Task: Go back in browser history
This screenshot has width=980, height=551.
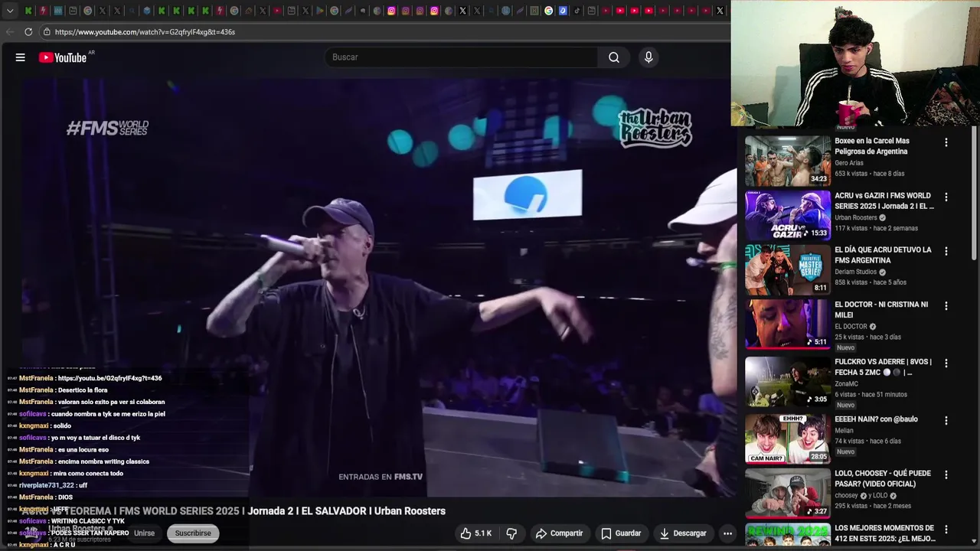Action: pos(10,31)
